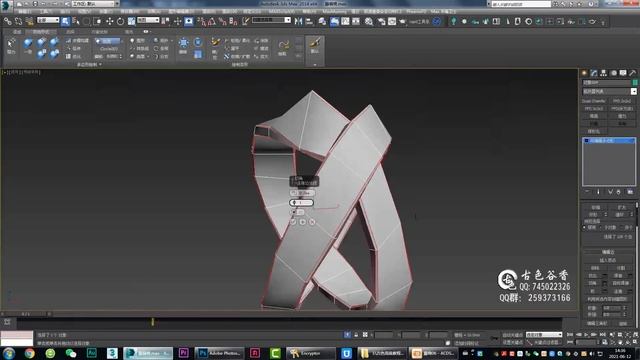Open the highlighted dropdown in ribbon panel
The height and width of the screenshot is (360, 640).
[108, 41]
